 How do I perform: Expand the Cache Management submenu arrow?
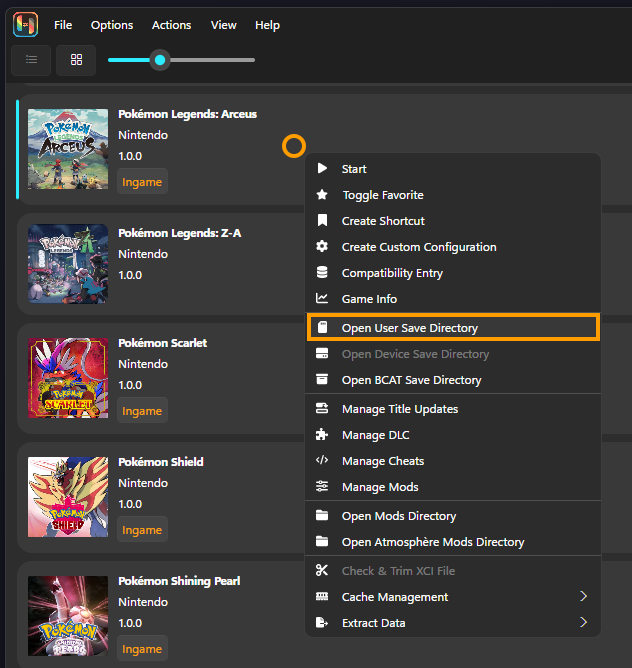click(584, 596)
